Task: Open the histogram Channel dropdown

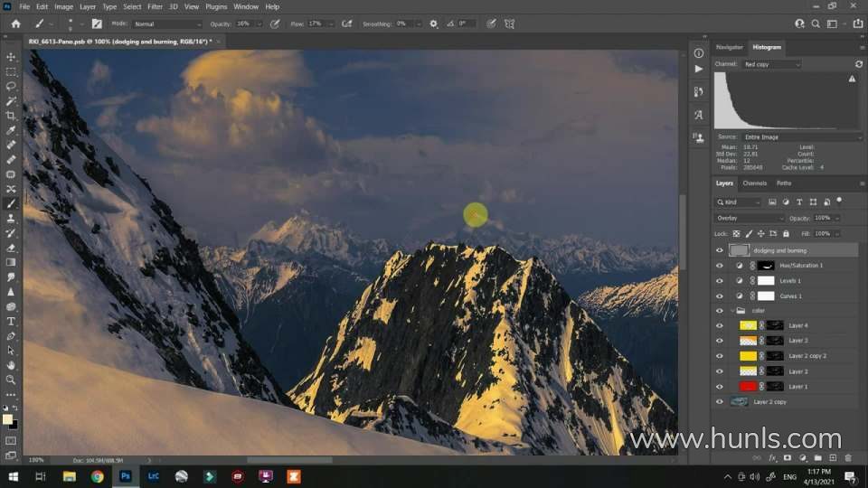Action: [771, 64]
